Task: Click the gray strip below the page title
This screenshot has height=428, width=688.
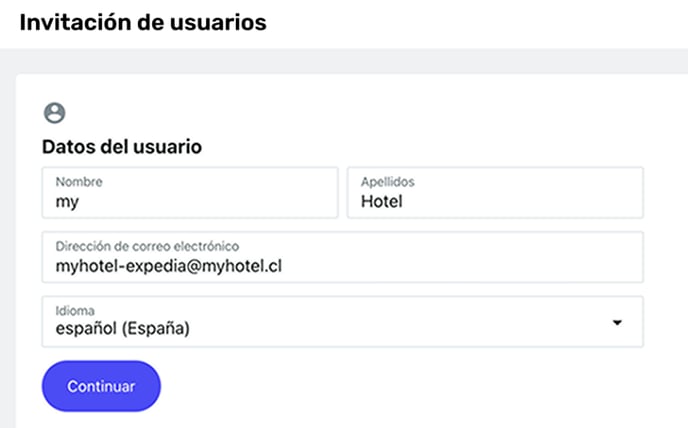Action: (344, 61)
